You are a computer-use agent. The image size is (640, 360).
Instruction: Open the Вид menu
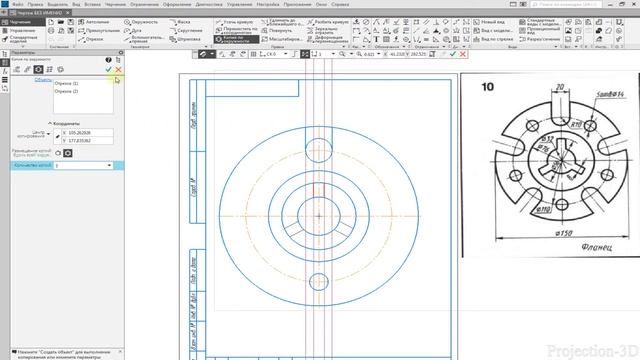click(76, 4)
